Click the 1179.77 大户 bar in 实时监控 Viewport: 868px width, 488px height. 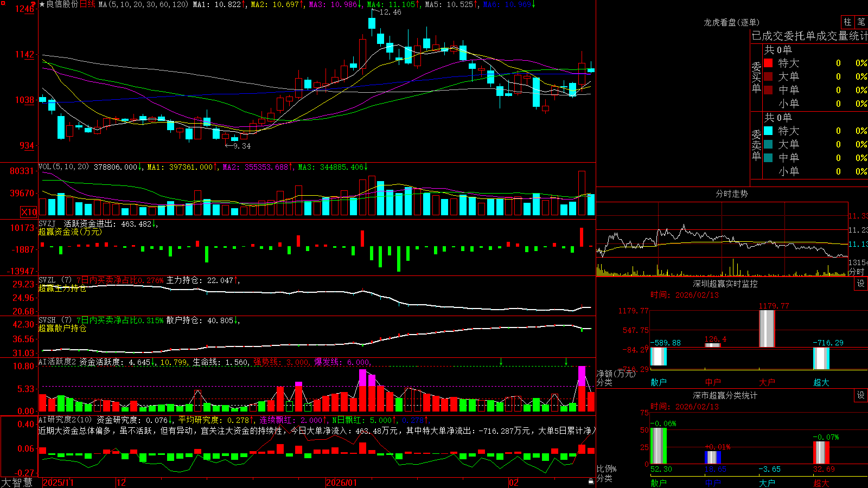click(767, 329)
